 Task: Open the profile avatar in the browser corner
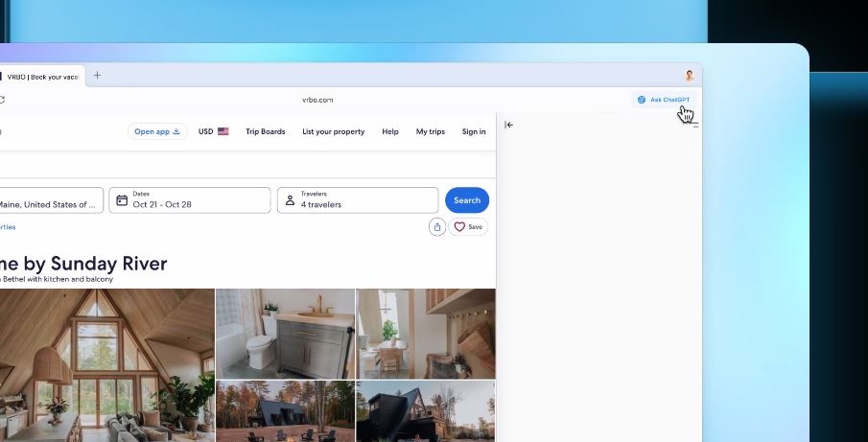[689, 76]
